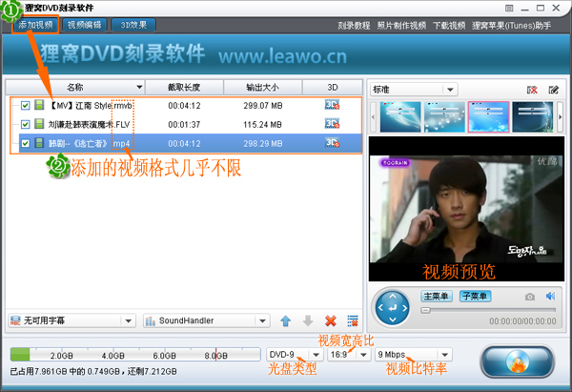Image resolution: width=572 pixels, height=392 pixels.
Task: Click the 299.07 MB output size cell
Action: coord(263,106)
